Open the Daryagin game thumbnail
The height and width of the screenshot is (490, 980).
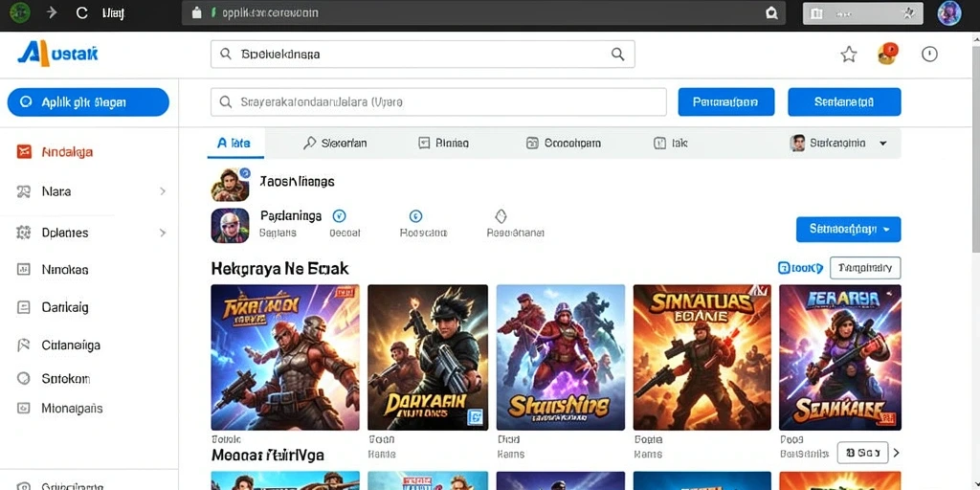point(428,358)
